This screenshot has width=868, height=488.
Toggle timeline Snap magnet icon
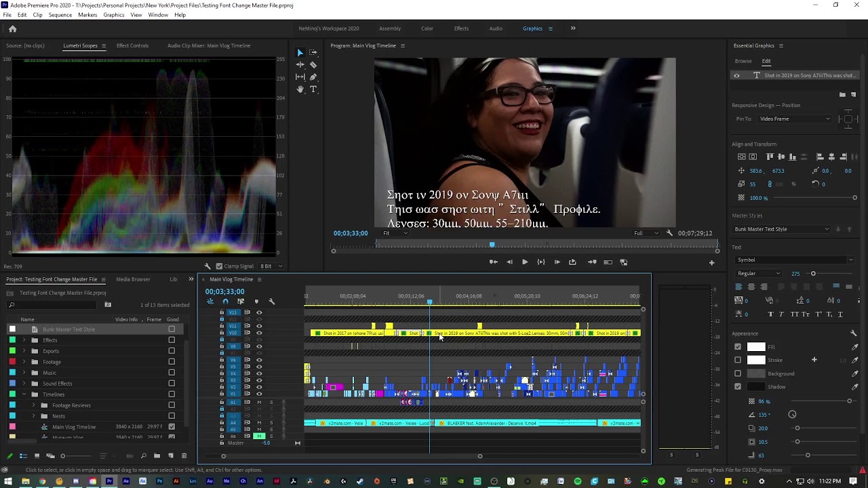point(226,302)
